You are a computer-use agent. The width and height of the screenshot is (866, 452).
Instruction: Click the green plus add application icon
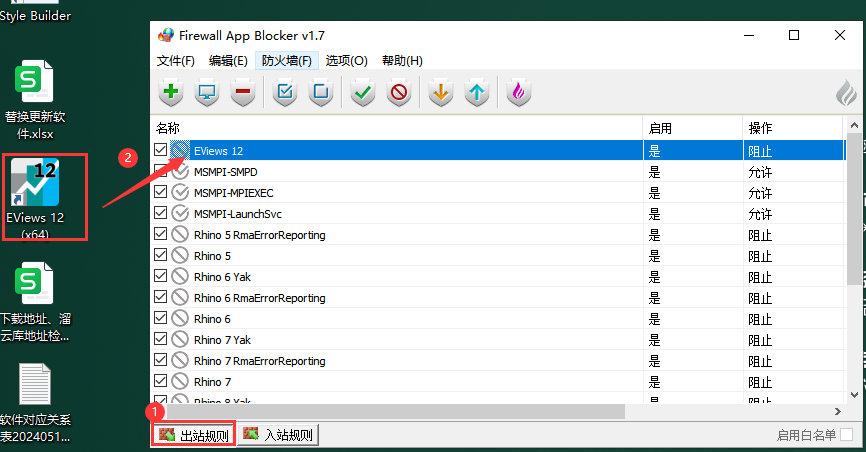(x=171, y=93)
